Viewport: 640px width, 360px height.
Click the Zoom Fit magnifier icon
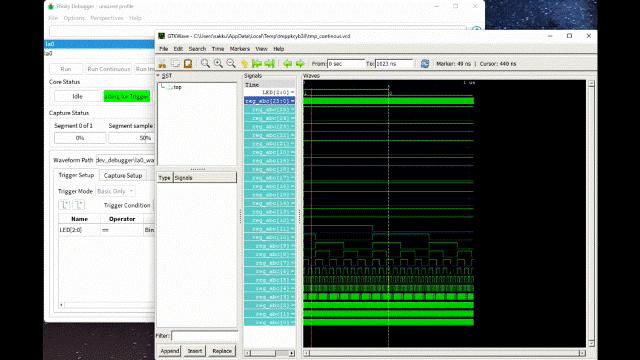click(205, 64)
